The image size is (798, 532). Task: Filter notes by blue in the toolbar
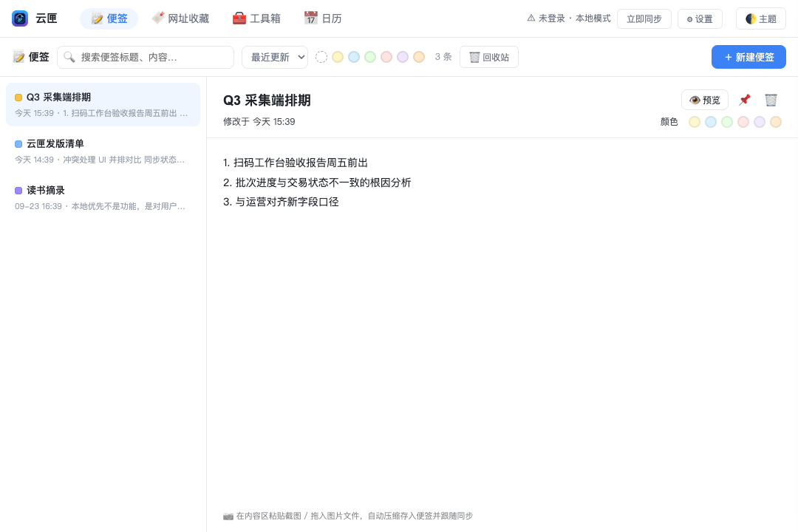tap(354, 57)
